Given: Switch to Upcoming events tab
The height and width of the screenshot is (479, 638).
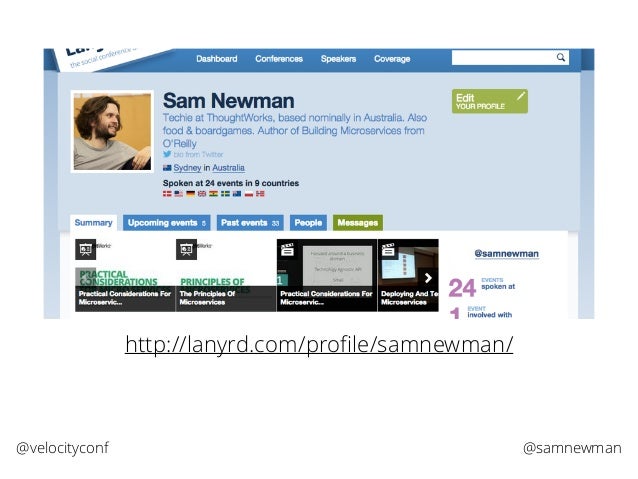Looking at the screenshot, I should (166, 223).
